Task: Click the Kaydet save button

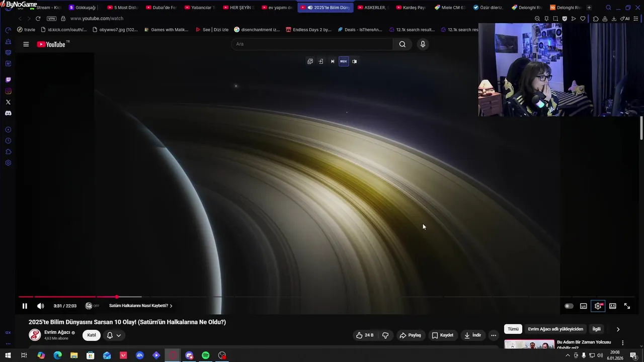Action: (x=443, y=335)
